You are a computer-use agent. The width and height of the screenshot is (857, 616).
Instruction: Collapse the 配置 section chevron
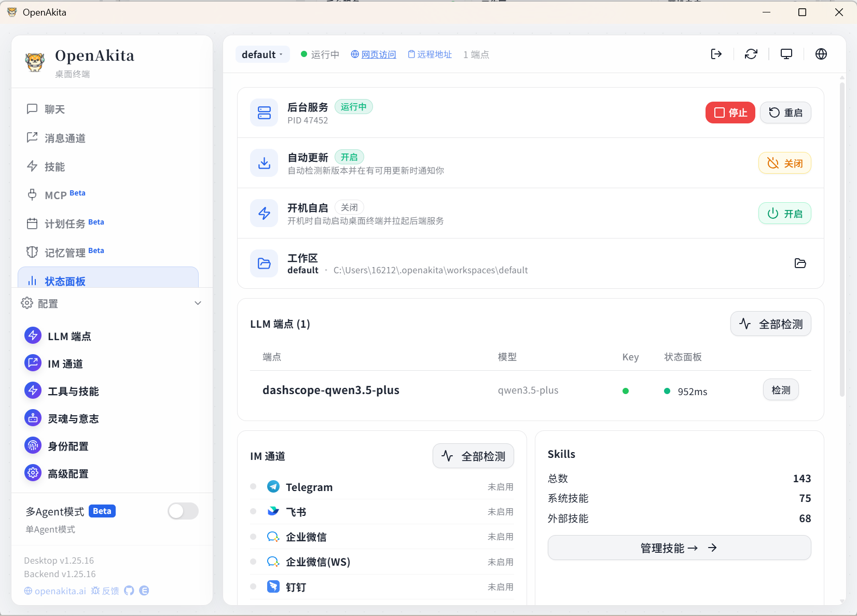198,303
